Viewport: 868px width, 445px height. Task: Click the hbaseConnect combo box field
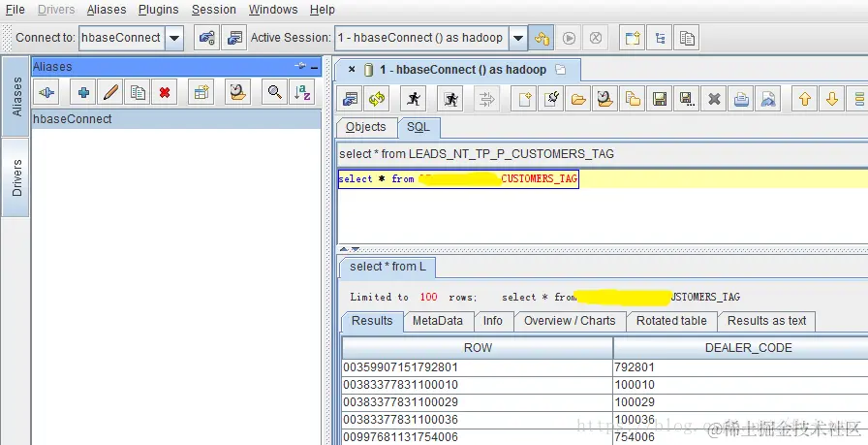click(122, 38)
